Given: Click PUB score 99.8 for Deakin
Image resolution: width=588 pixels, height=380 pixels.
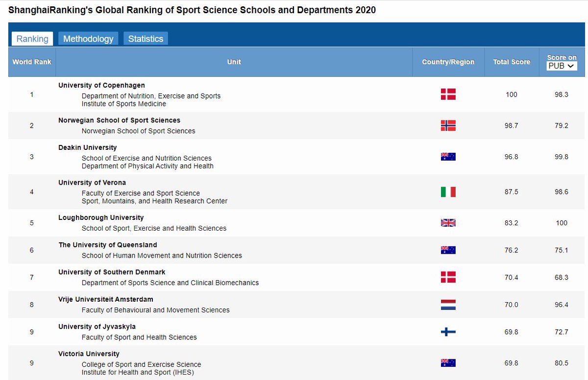Looking at the screenshot, I should pyautogui.click(x=562, y=157).
